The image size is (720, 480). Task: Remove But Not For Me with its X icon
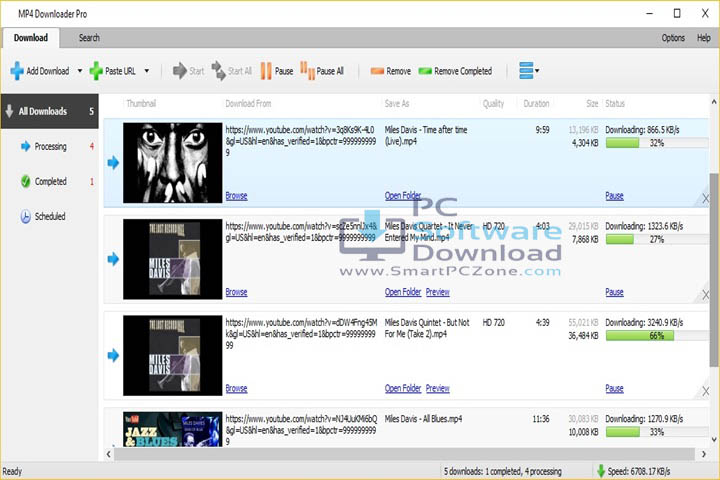705,391
